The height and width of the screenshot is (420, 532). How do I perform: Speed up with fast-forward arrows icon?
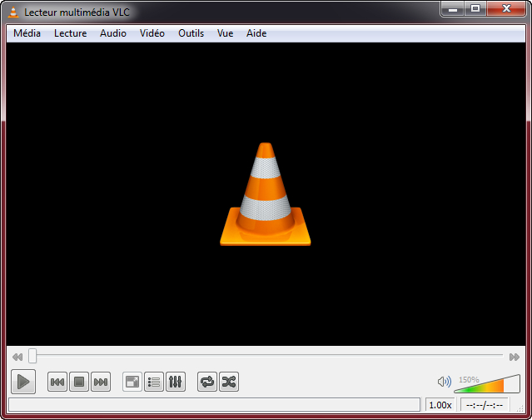pos(515,357)
